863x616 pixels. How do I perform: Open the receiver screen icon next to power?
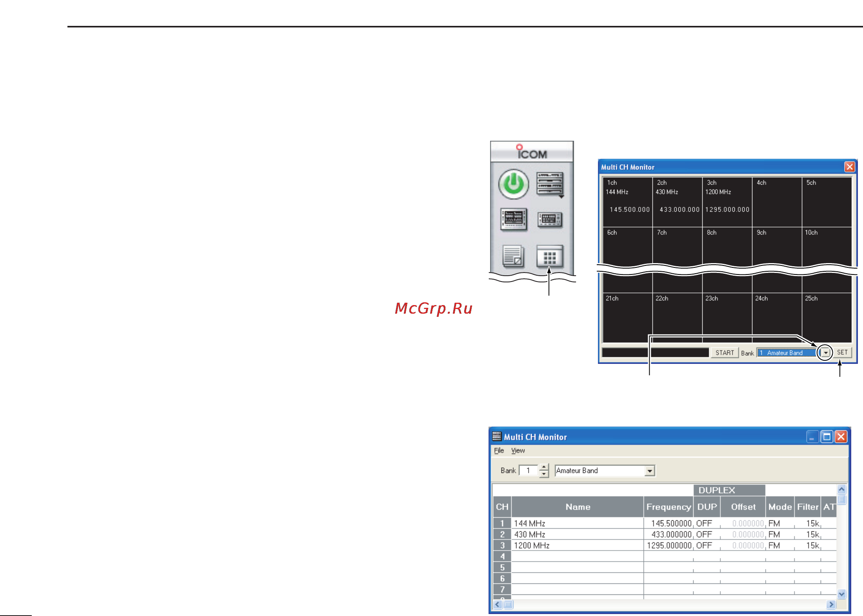(550, 185)
